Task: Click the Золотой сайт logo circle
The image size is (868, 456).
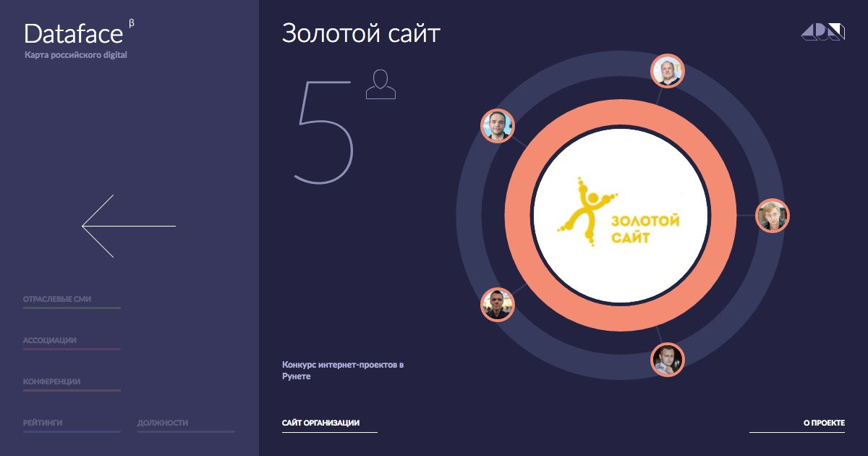Action: pos(620,216)
